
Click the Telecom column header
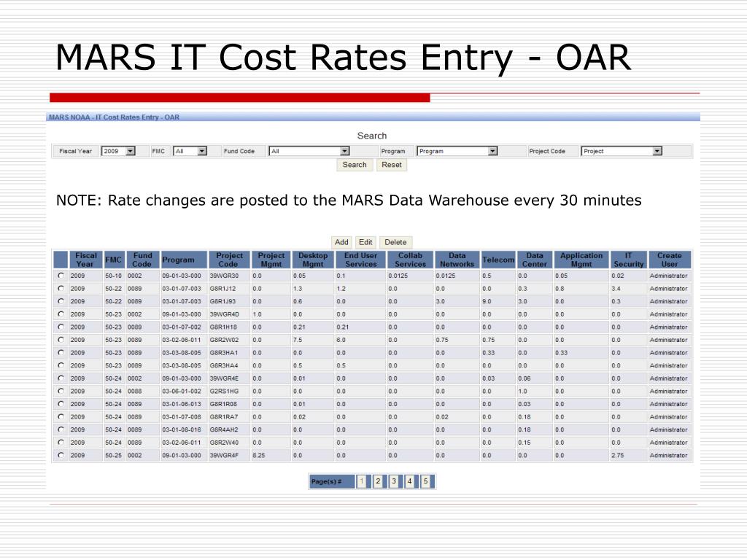click(498, 260)
